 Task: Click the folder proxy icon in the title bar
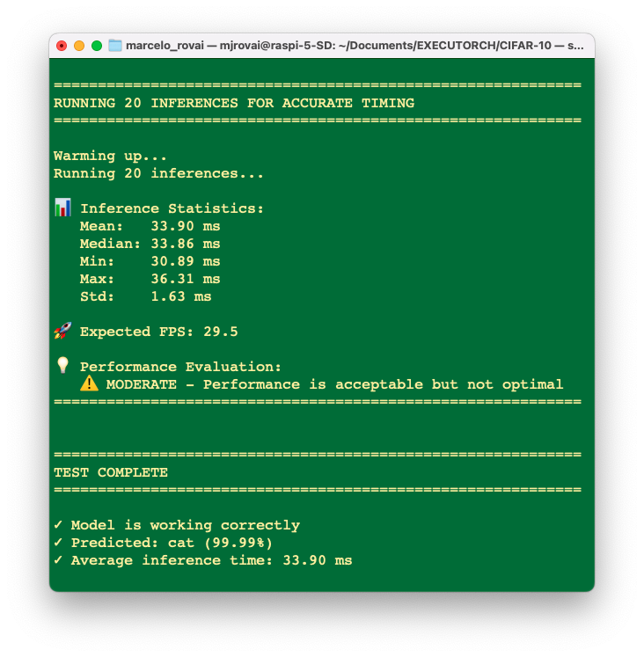coord(114,46)
